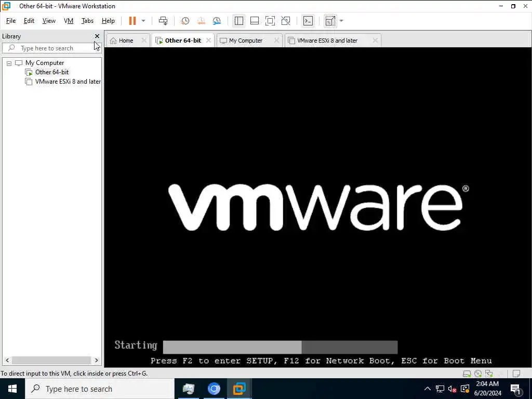Click inside the VM console screen
Image resolution: width=532 pixels, height=399 pixels.
point(318,207)
